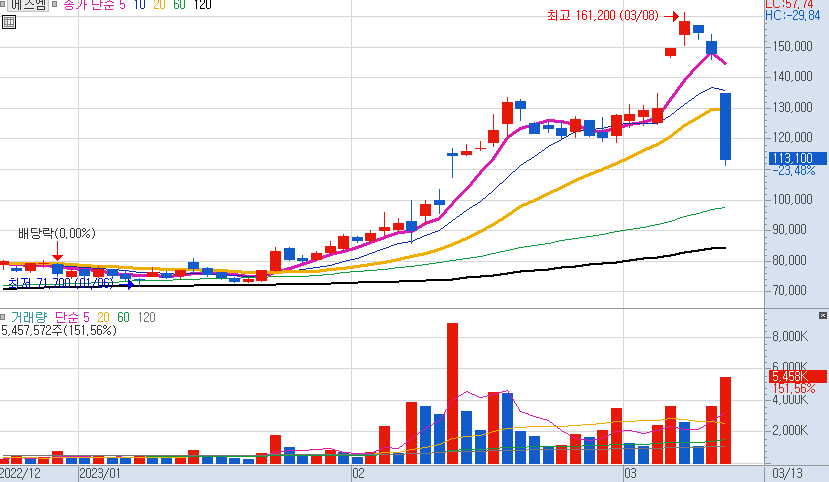Select the green 60-day price moving average label
Screen dimensions: 829x482
pos(179,5)
